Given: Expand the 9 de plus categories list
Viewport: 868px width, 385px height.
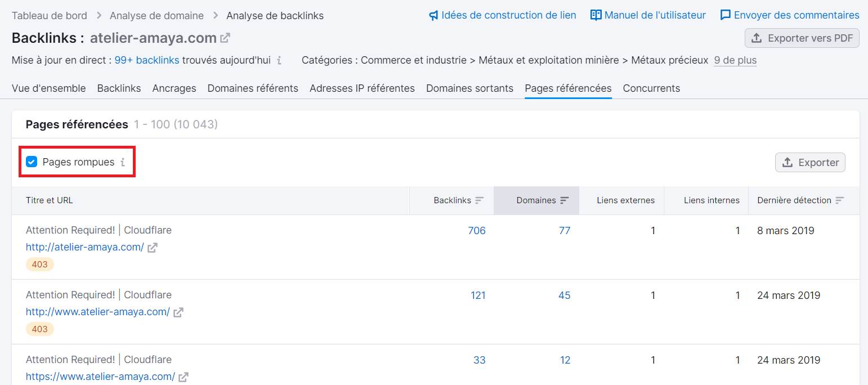Looking at the screenshot, I should click(735, 60).
